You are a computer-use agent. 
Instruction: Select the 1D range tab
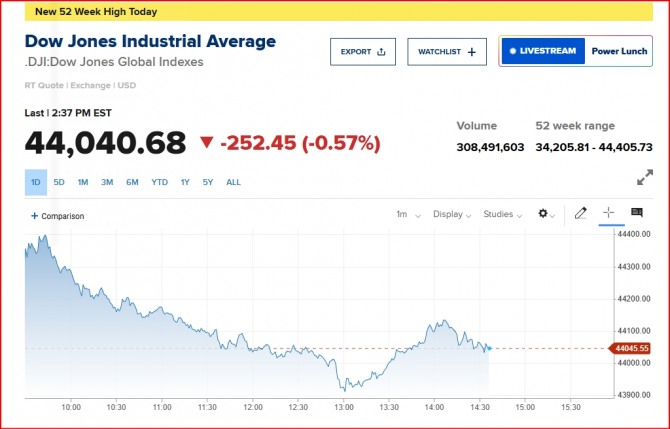point(35,183)
